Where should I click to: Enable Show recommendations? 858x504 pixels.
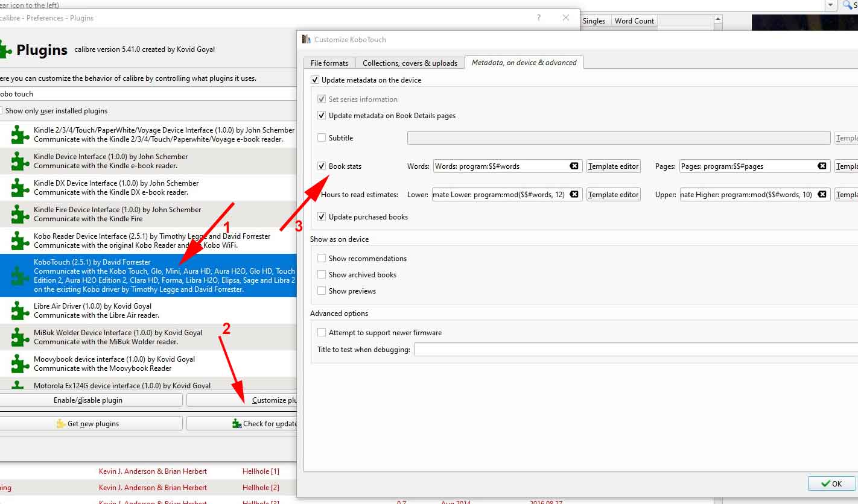coord(322,259)
